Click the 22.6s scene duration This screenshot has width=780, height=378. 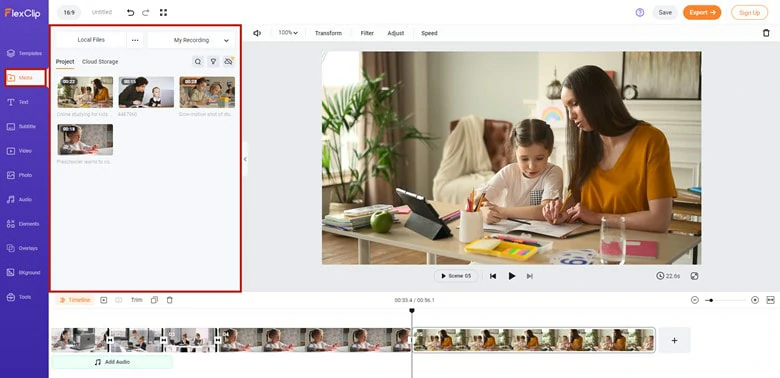pyautogui.click(x=668, y=276)
